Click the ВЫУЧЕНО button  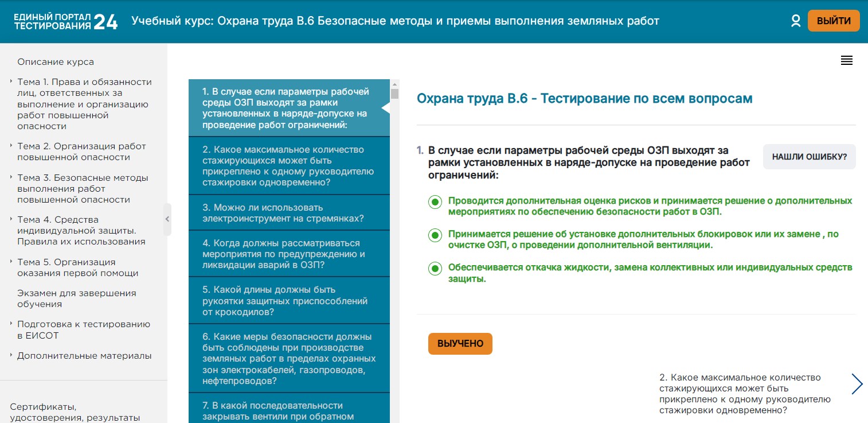tap(460, 344)
